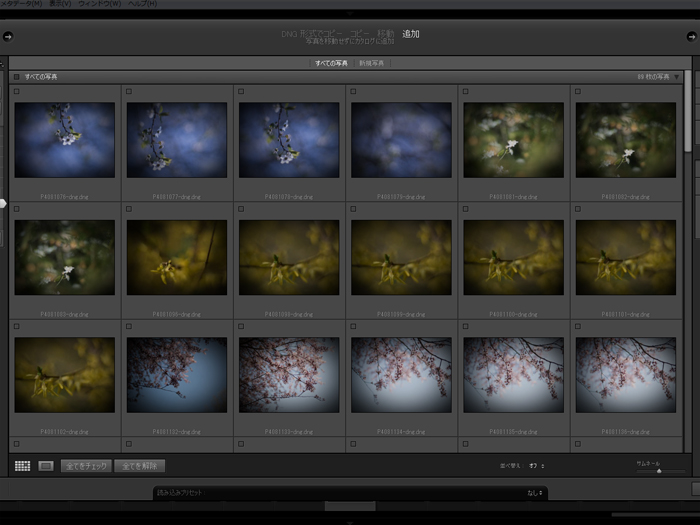Select the すべての写真 tab
The height and width of the screenshot is (525, 700).
coord(331,63)
